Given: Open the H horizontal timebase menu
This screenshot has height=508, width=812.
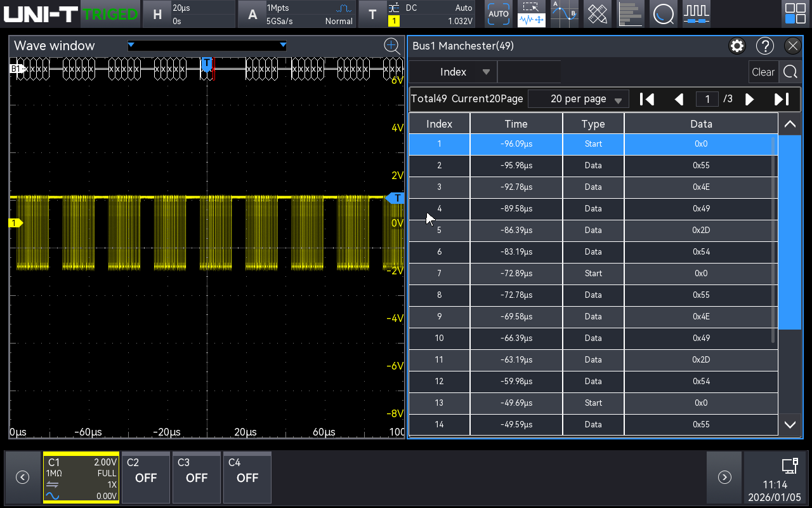Looking at the screenshot, I should pyautogui.click(x=188, y=14).
